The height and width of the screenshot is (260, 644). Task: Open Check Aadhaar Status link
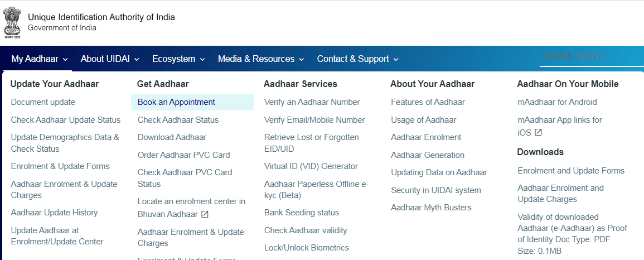click(178, 120)
